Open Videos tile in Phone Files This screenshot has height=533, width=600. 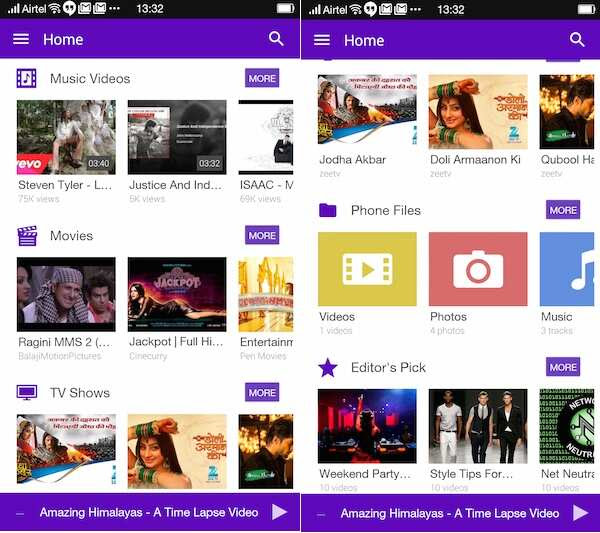pos(367,269)
